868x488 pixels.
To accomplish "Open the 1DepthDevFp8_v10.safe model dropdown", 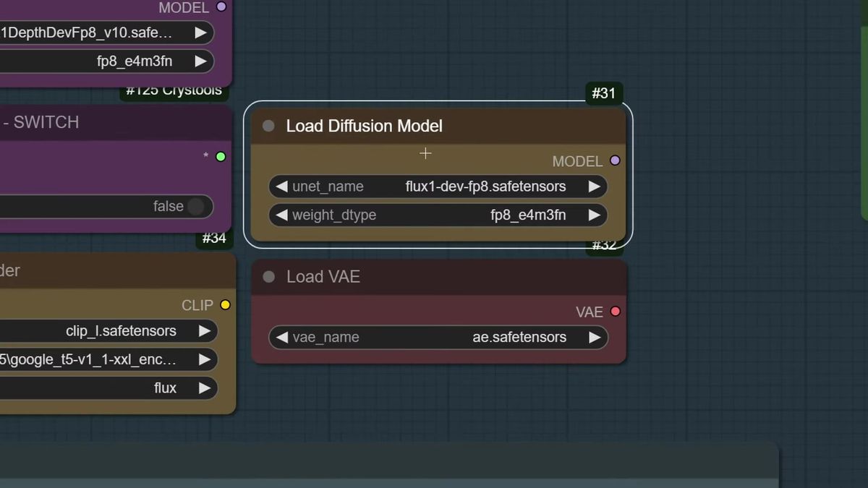I will [x=107, y=33].
